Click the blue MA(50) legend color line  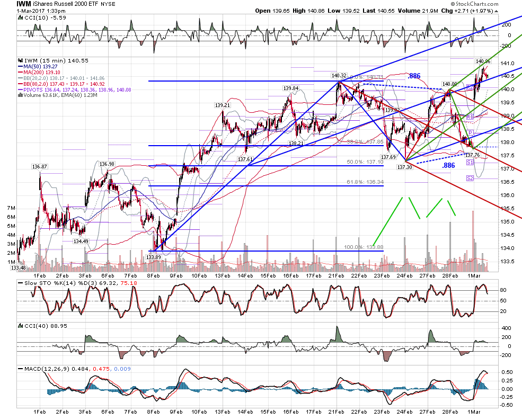coord(21,67)
